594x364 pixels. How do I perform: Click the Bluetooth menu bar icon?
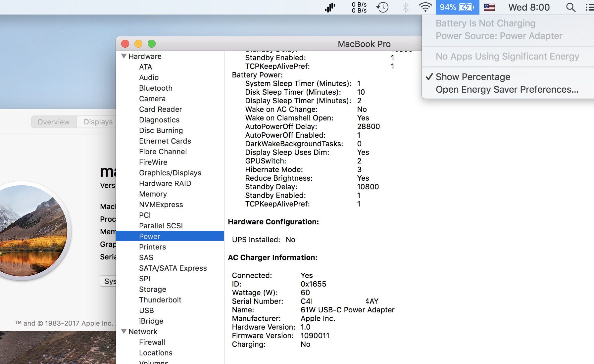(x=406, y=7)
